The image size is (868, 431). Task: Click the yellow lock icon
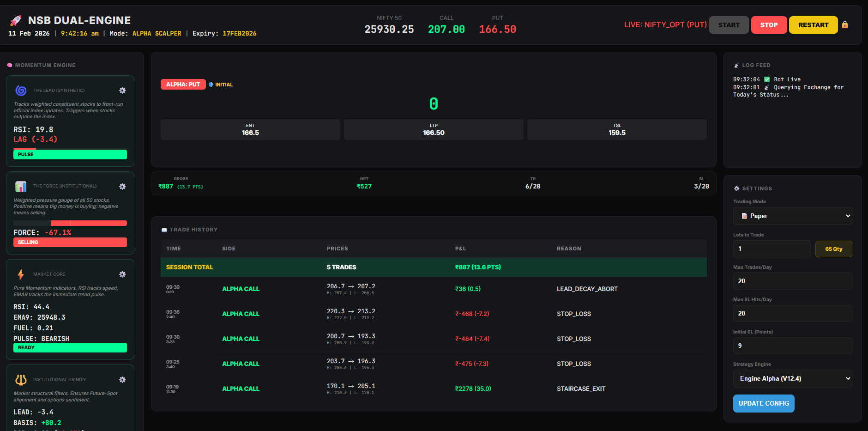pyautogui.click(x=845, y=25)
